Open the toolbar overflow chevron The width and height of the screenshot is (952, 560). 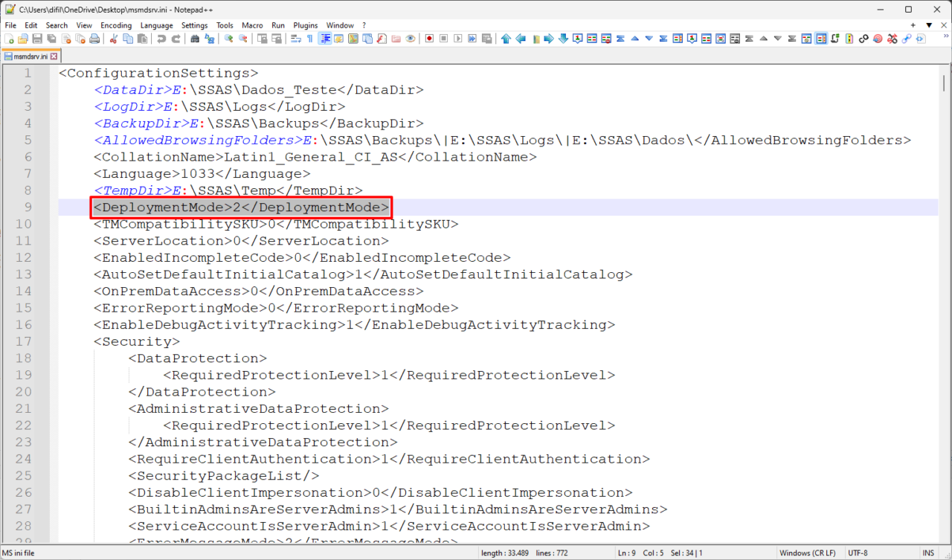pyautogui.click(x=945, y=34)
